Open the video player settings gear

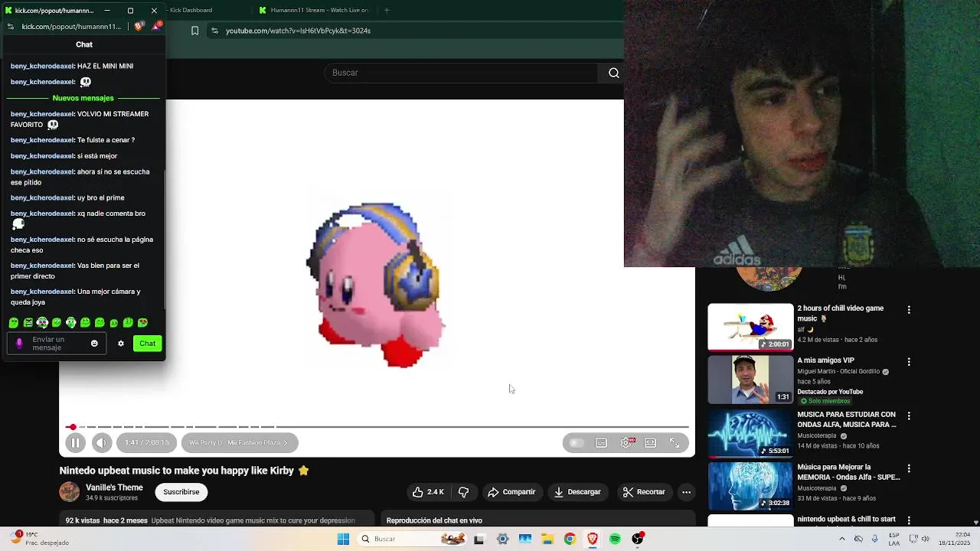(x=626, y=442)
